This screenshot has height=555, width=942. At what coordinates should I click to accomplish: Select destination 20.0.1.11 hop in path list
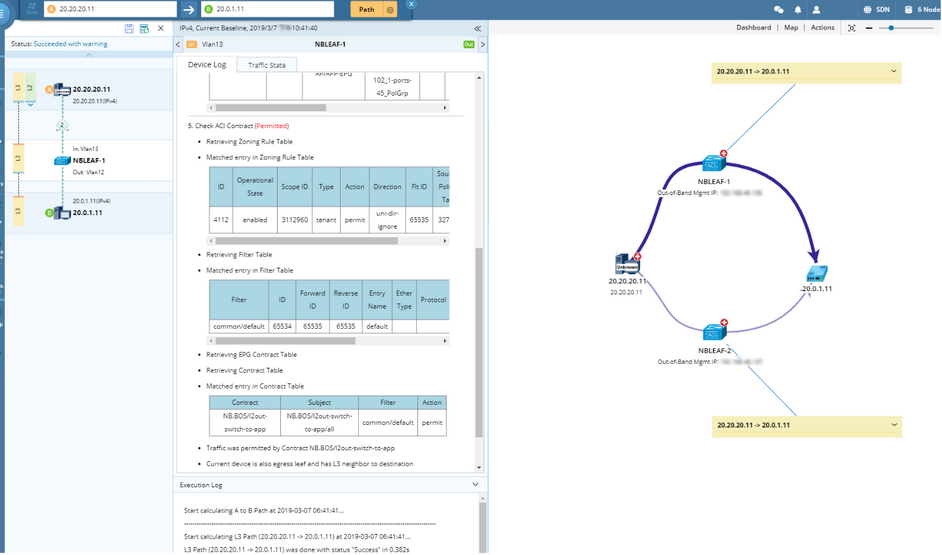point(88,213)
